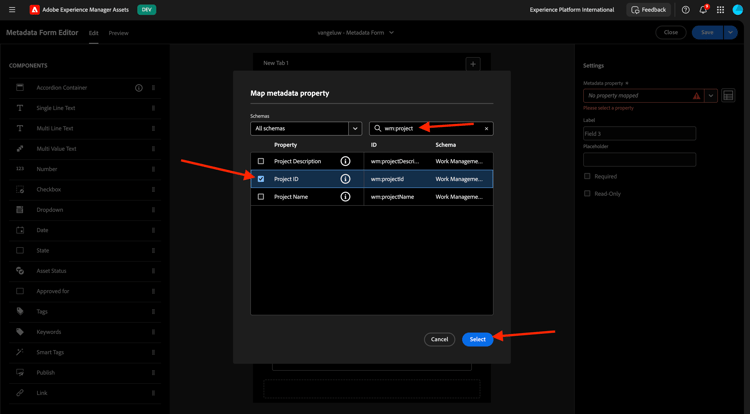The width and height of the screenshot is (750, 414).
Task: Show info for Project Description property
Action: pyautogui.click(x=345, y=161)
